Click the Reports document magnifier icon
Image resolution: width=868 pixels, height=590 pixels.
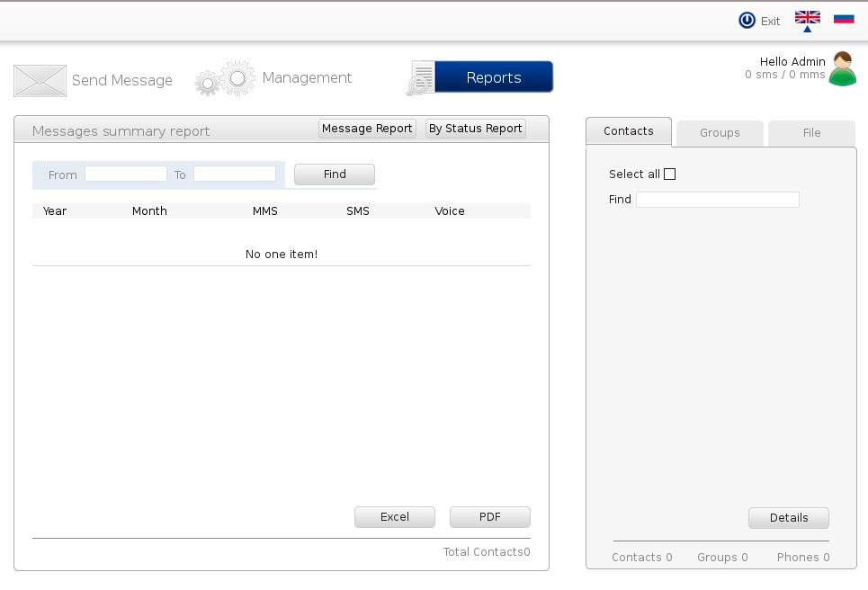(x=421, y=78)
